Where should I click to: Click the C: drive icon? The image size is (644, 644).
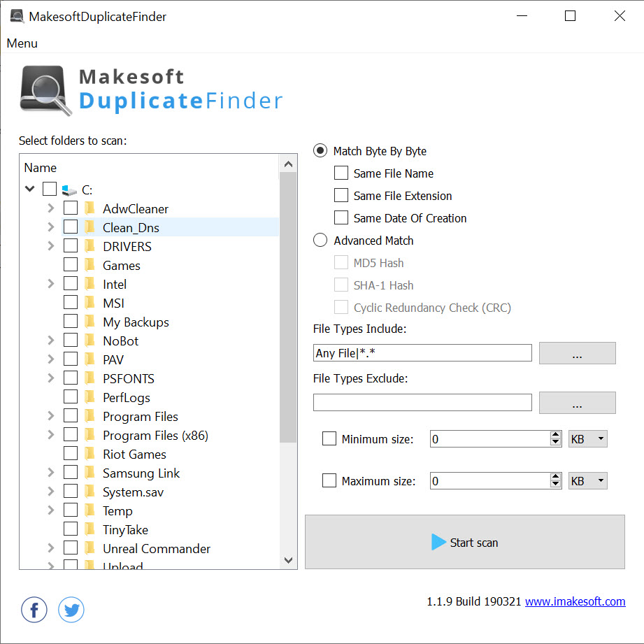pos(69,190)
